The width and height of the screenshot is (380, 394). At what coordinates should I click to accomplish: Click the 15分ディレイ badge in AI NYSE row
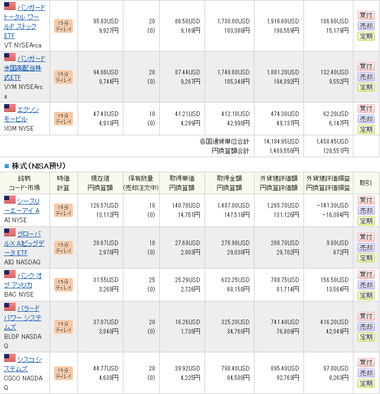[x=63, y=210]
